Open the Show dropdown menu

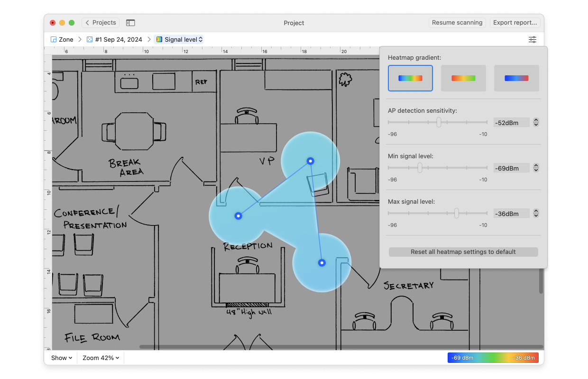pos(62,358)
